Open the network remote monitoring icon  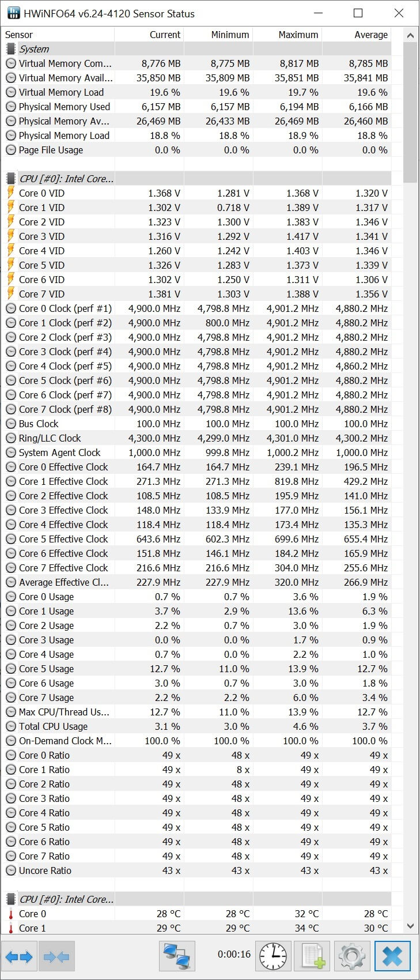point(177,957)
